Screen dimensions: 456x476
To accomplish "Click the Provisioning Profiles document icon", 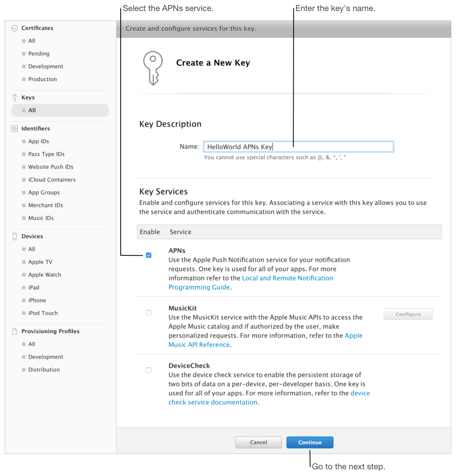I will [x=15, y=331].
